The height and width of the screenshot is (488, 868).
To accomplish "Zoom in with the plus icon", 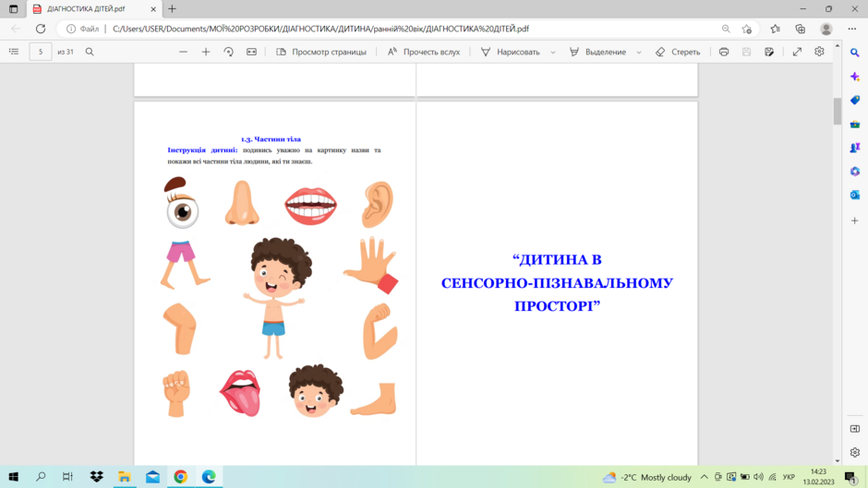I will tap(206, 52).
